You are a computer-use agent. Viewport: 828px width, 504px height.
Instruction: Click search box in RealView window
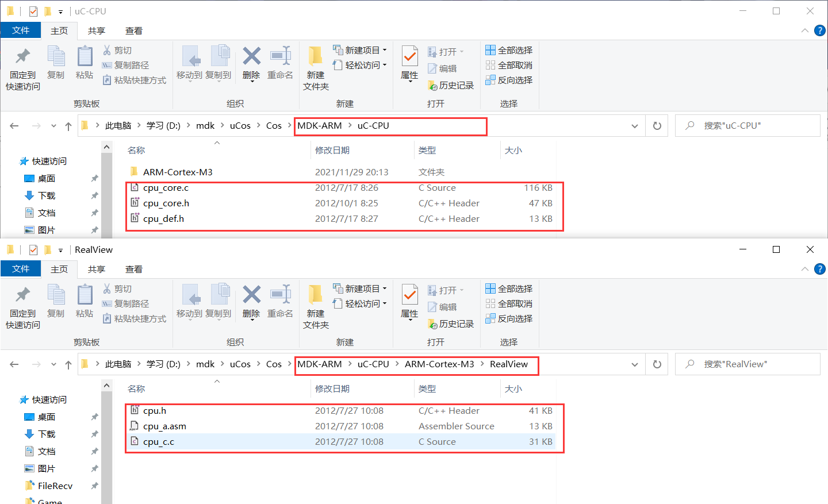click(747, 364)
